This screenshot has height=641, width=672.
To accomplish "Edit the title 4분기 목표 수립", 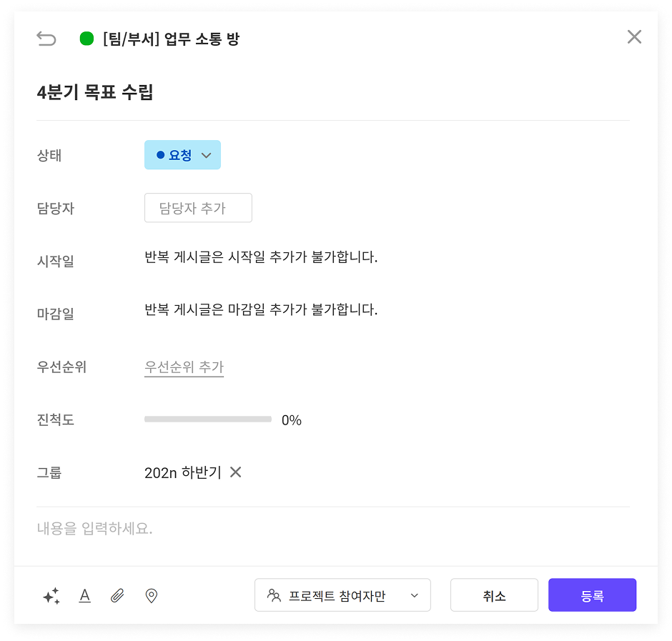I will 95,92.
